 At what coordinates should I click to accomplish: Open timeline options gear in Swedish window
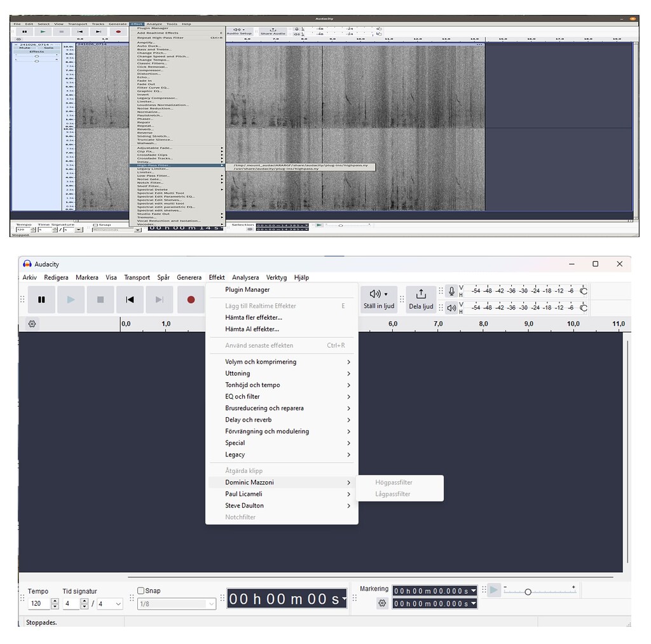pyautogui.click(x=32, y=324)
